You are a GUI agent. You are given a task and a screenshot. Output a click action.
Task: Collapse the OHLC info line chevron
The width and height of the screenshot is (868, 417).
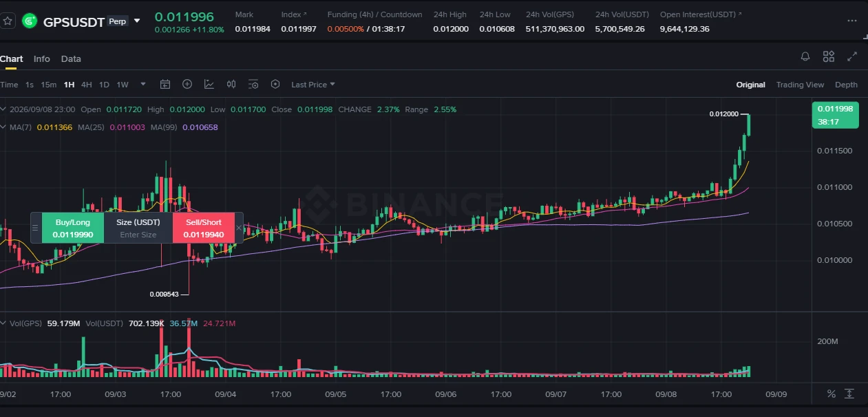[x=3, y=109]
